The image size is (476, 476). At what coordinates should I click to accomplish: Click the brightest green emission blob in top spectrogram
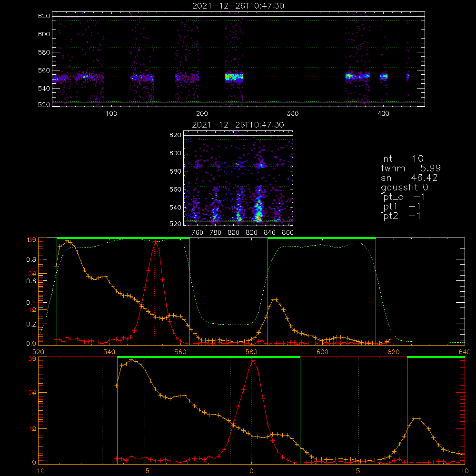coord(234,77)
